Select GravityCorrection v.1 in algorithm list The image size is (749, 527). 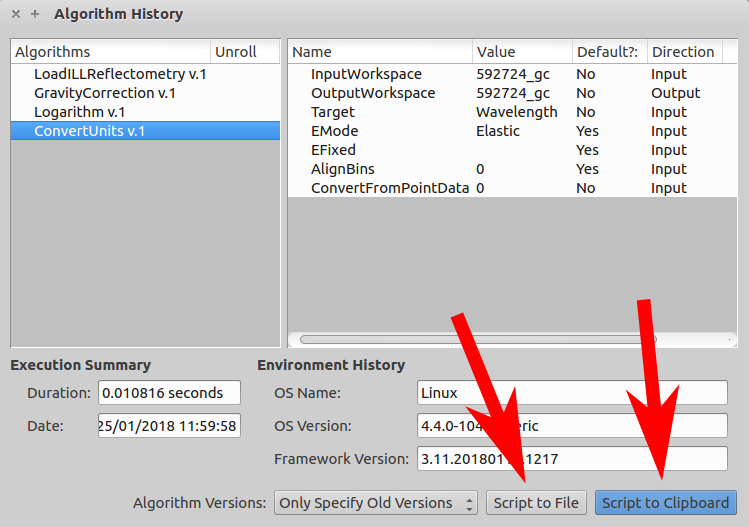click(105, 93)
